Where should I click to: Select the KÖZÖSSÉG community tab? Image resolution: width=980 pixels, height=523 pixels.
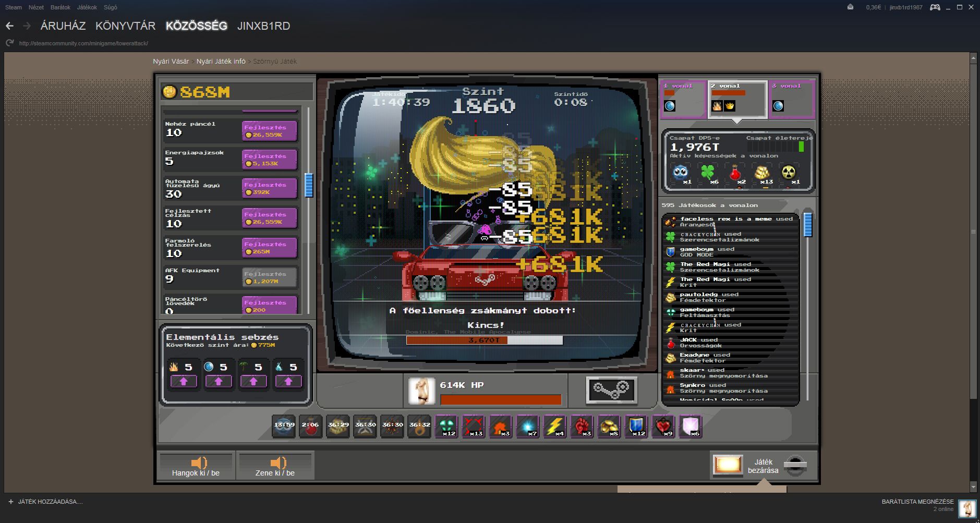tap(197, 26)
